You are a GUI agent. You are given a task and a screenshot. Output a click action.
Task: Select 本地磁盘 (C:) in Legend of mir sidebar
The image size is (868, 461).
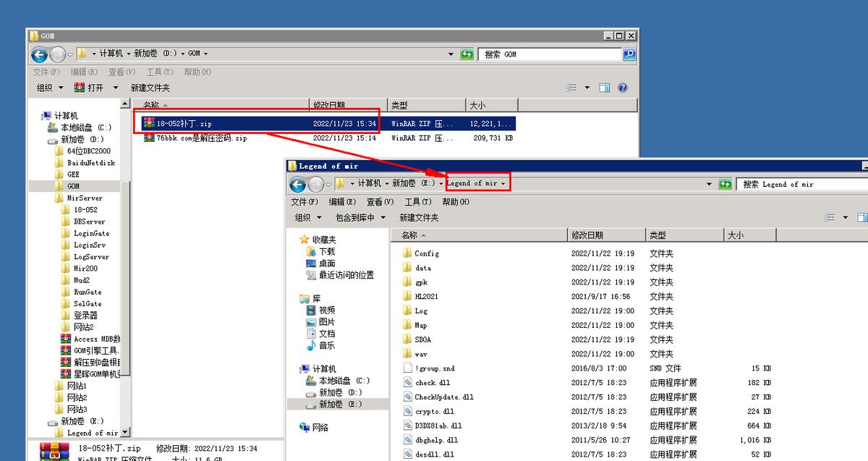(337, 381)
